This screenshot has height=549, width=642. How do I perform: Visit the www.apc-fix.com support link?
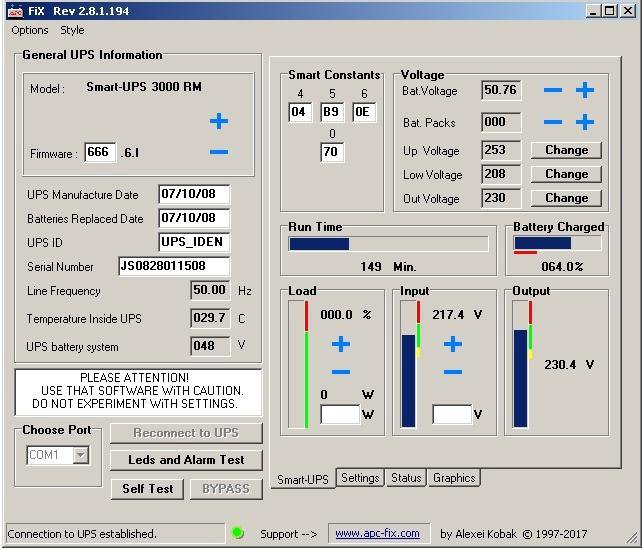[x=377, y=534]
